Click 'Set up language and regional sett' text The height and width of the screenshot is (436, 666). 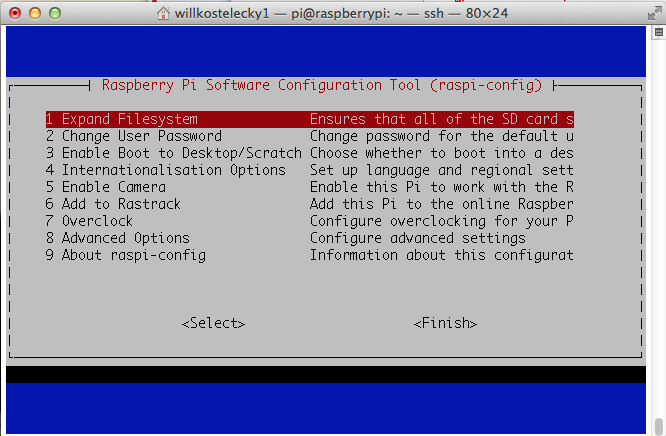(442, 170)
